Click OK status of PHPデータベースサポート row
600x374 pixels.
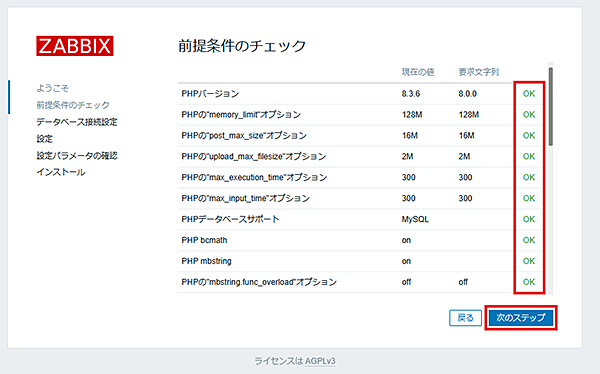point(529,219)
